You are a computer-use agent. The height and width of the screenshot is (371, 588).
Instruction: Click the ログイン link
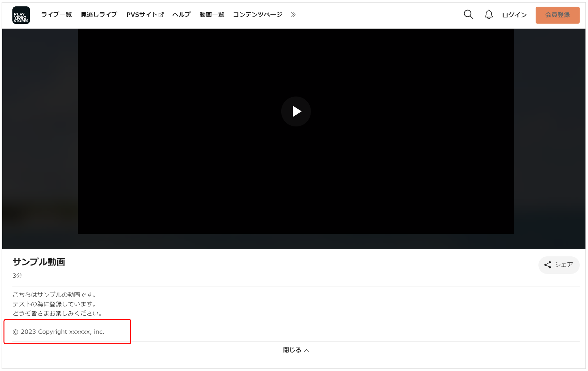click(514, 15)
